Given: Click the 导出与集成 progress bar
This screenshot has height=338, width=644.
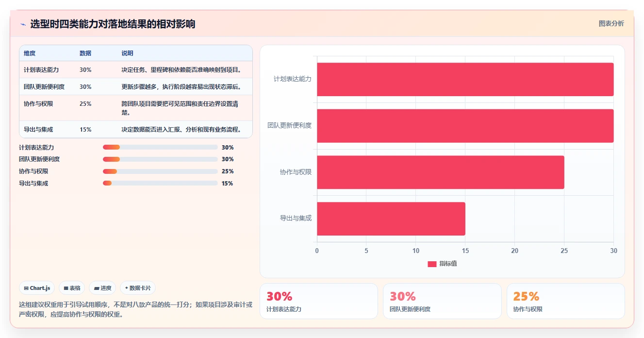Looking at the screenshot, I should [160, 183].
